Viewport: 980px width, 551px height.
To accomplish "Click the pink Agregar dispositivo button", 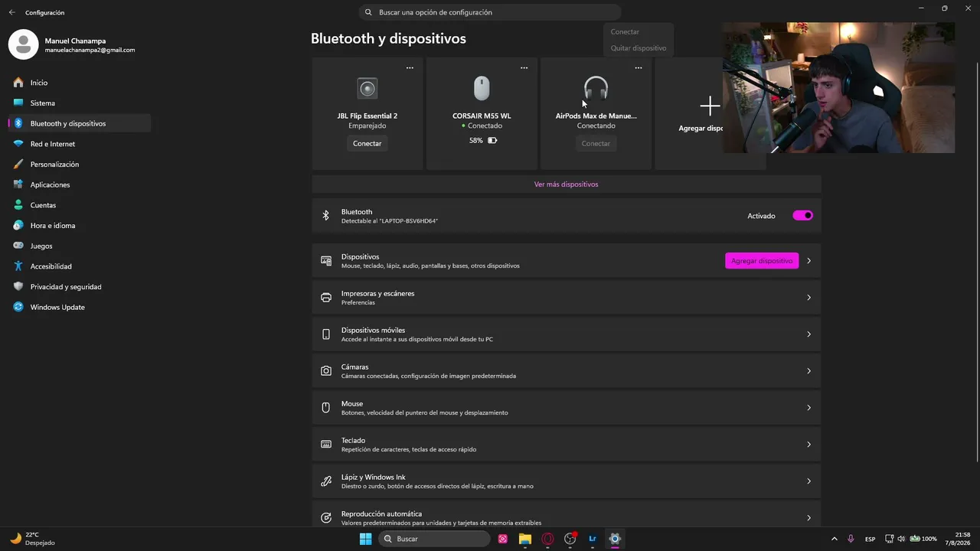I will [x=762, y=261].
